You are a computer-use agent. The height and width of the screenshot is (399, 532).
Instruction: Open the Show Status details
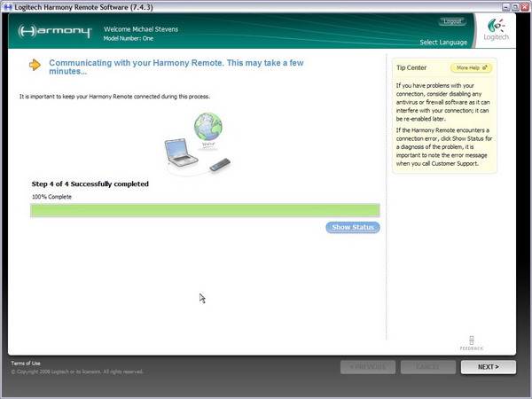click(353, 227)
